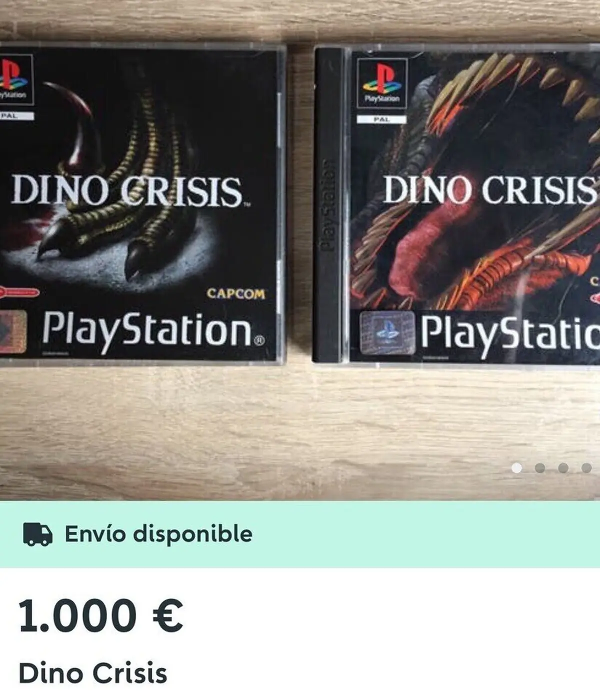The width and height of the screenshot is (600, 700).
Task: Click the PAL label on left case
Action: [x=16, y=116]
